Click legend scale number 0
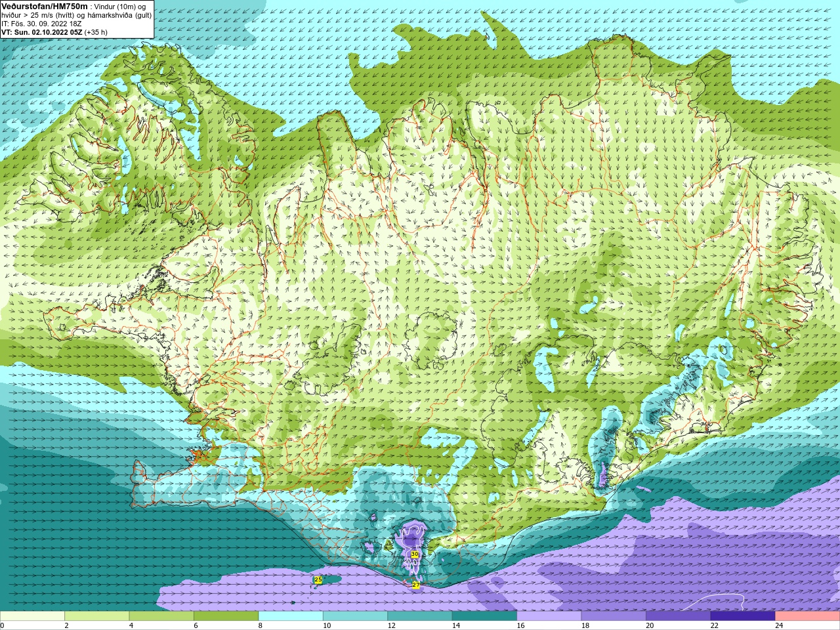The width and height of the screenshot is (840, 630). 2,625
